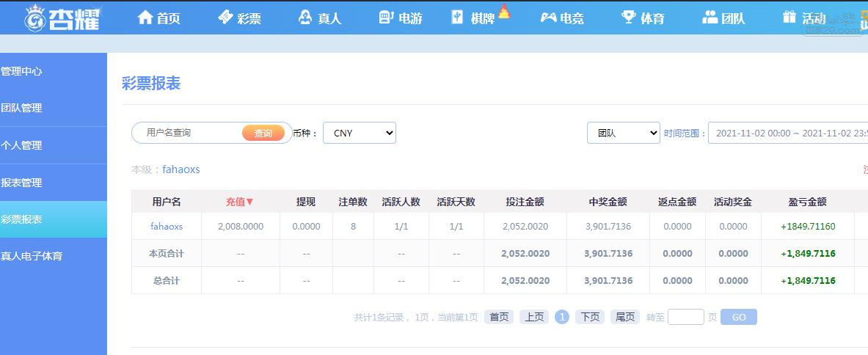Click the 2,008.0000 recharge cell

coord(241,226)
